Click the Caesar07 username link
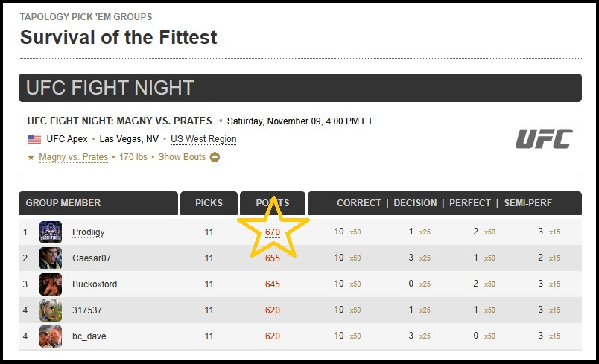 click(92, 258)
